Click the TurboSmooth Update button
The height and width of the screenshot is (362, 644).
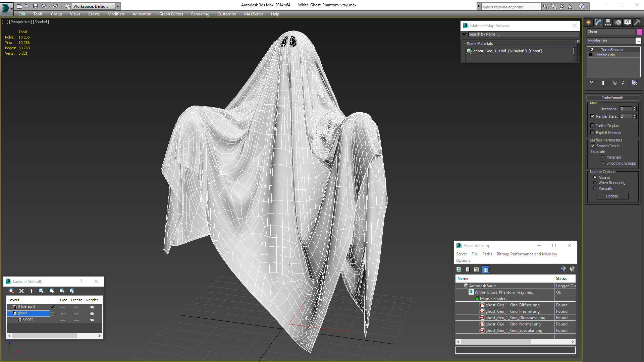[612, 196]
